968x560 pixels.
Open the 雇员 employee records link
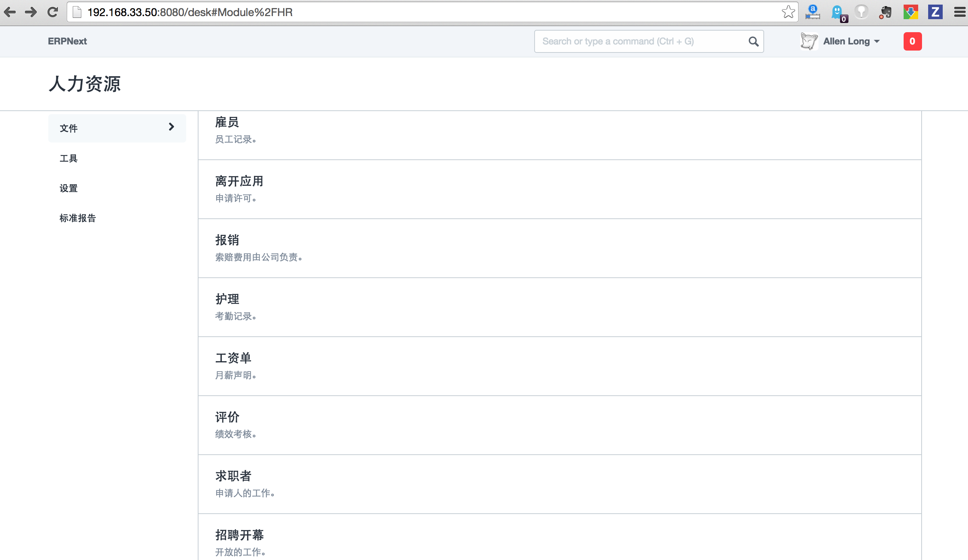[227, 123]
